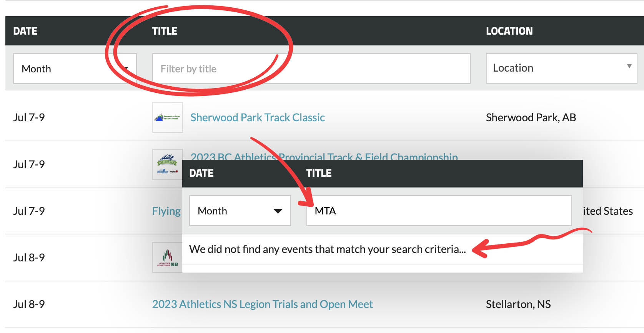Open 2023 Athletics NS Legion Trials link
The width and height of the screenshot is (644, 333).
262,304
